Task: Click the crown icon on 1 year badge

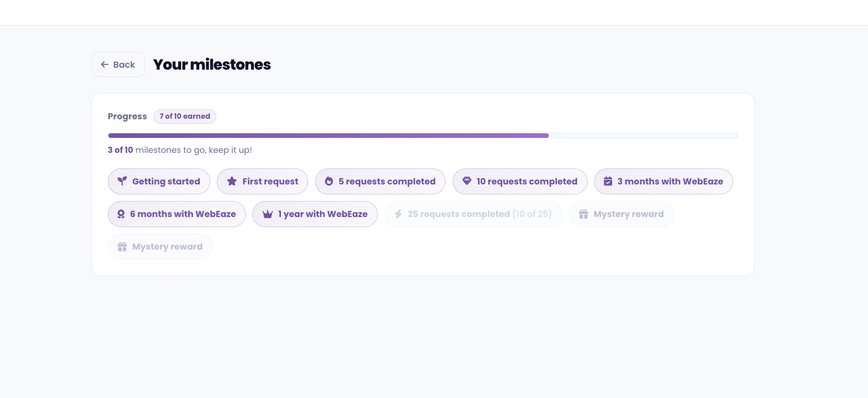Action: click(x=267, y=214)
